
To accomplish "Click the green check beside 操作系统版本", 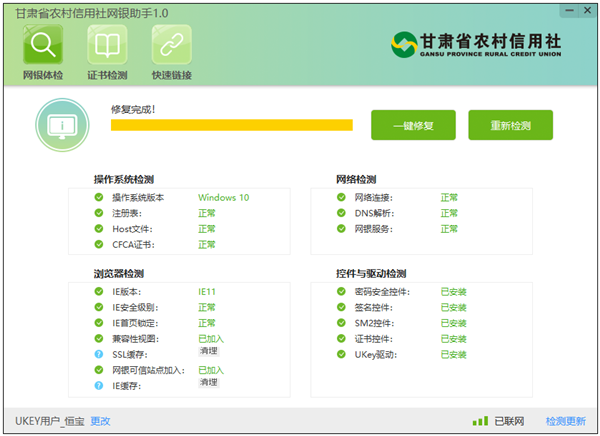I will tap(99, 197).
